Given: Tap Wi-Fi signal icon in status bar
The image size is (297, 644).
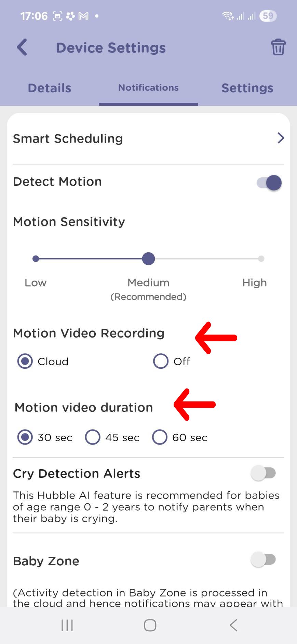Looking at the screenshot, I should pos(228,16).
